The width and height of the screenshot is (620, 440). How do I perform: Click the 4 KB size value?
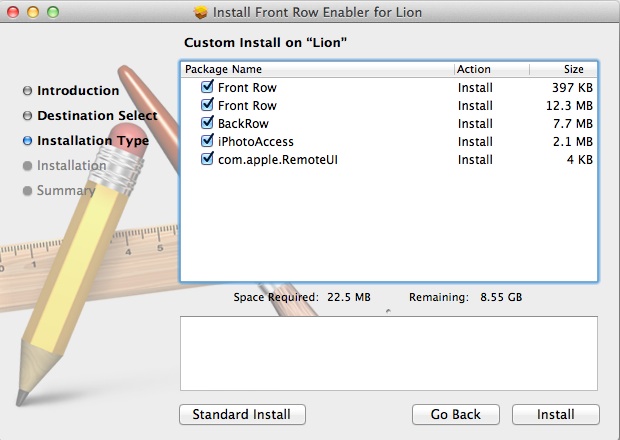[x=580, y=160]
